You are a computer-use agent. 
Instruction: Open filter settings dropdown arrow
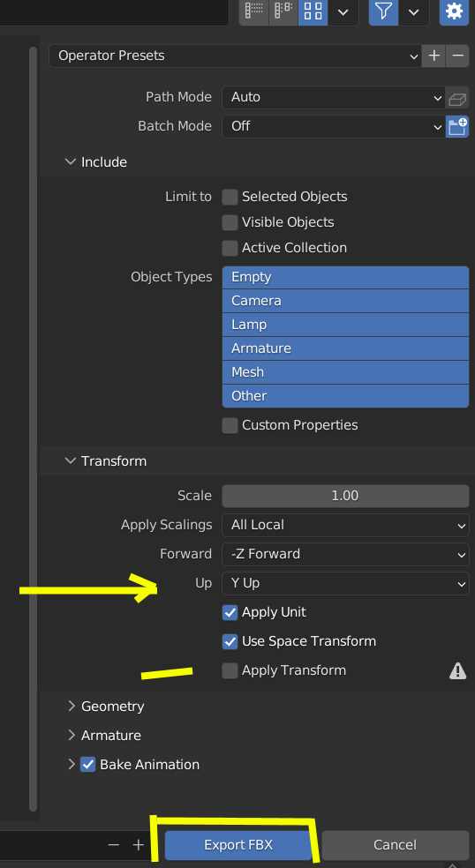(414, 11)
